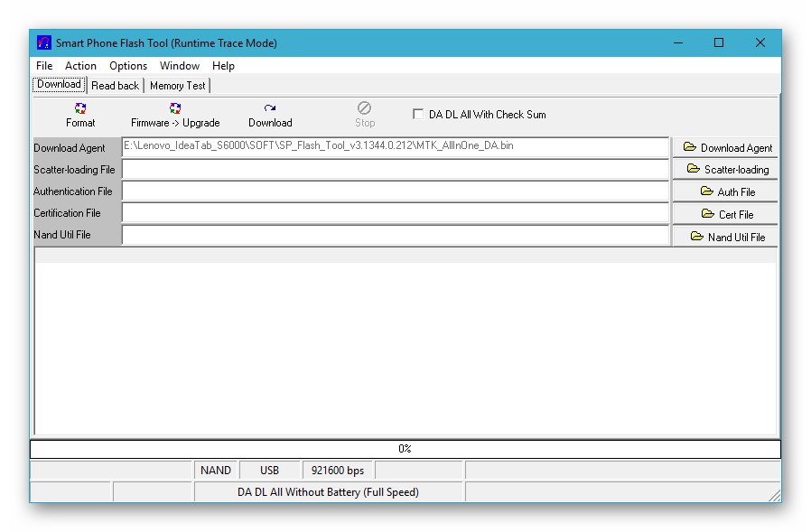Close the Smart Phone Flash Tool window

pos(760,43)
